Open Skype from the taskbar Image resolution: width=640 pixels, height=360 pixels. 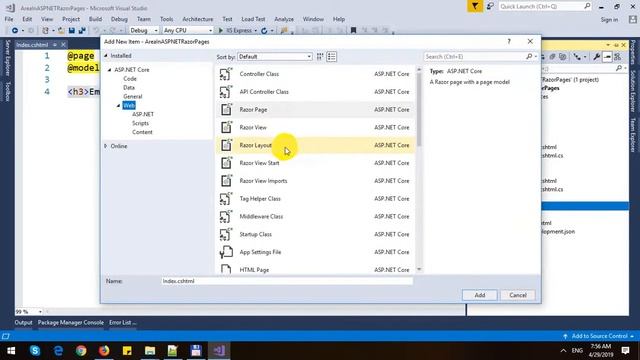35,350
